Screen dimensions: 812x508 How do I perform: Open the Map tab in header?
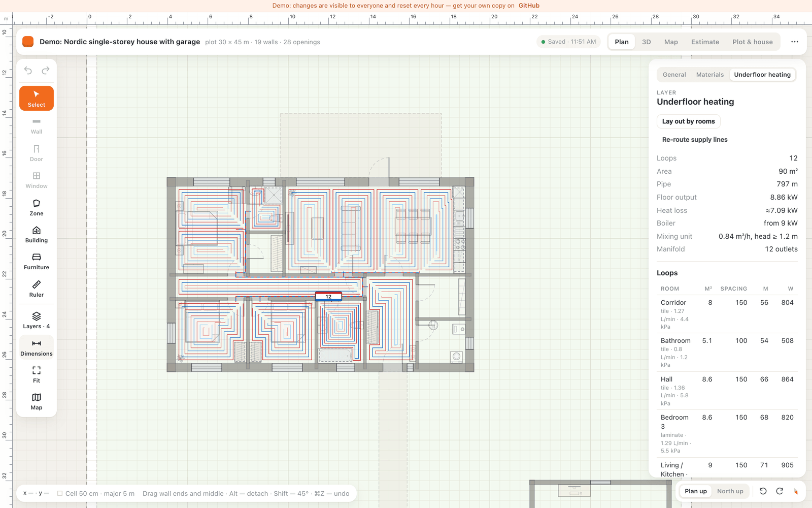pyautogui.click(x=671, y=42)
